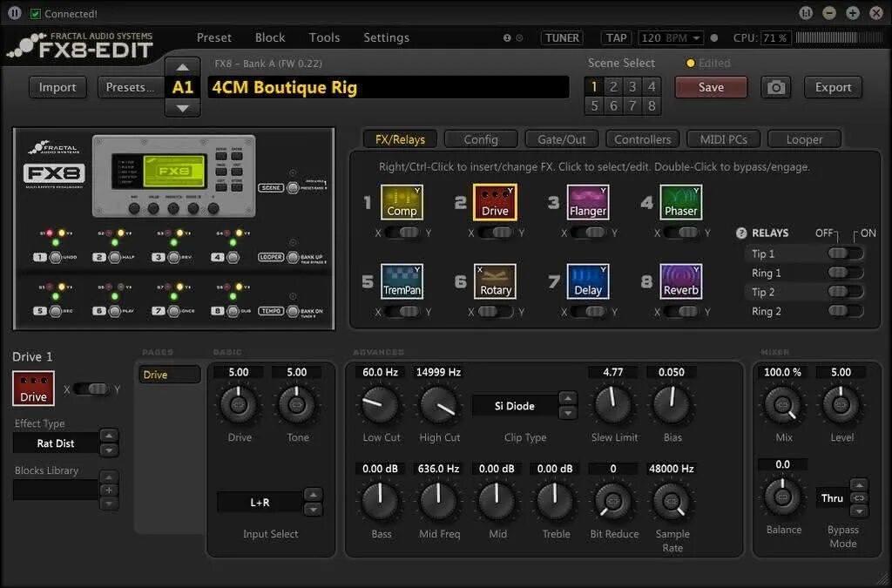The image size is (892, 588).
Task: Click the Fractal FX8-Edit logo
Action: click(x=81, y=45)
